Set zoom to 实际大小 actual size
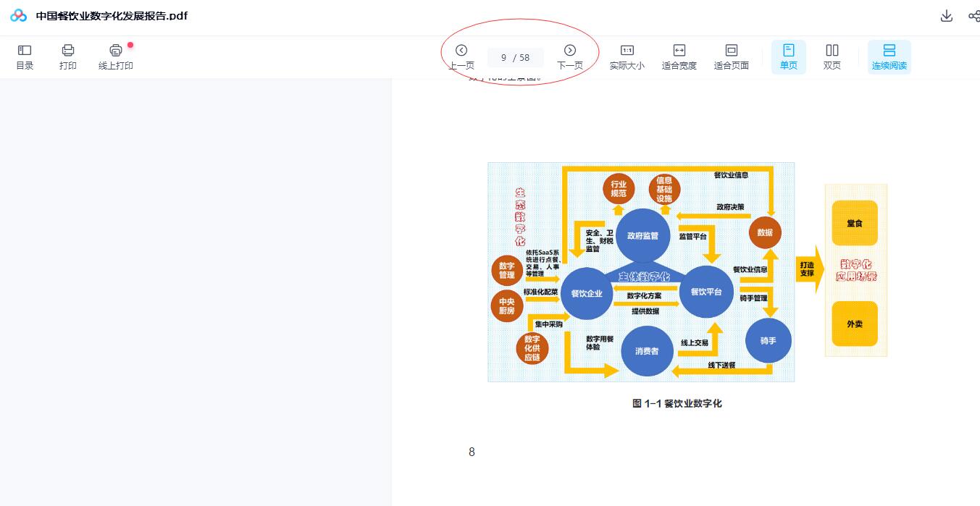Viewport: 980px width, 506px height. (627, 57)
